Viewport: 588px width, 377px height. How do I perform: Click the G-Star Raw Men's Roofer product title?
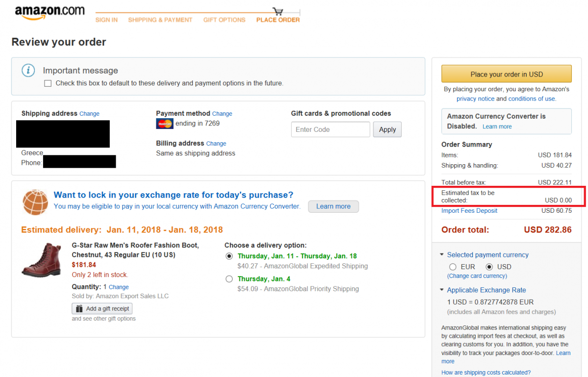[x=135, y=250]
